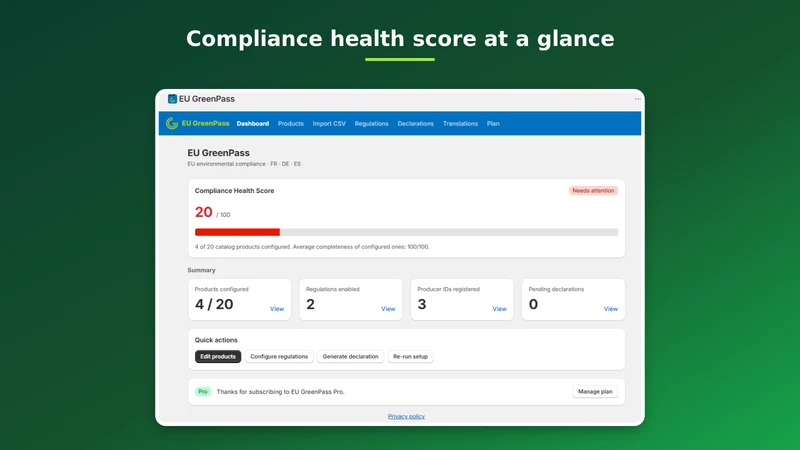Open the Regulations tab
Image resolution: width=800 pixels, height=450 pixels.
[x=371, y=123]
